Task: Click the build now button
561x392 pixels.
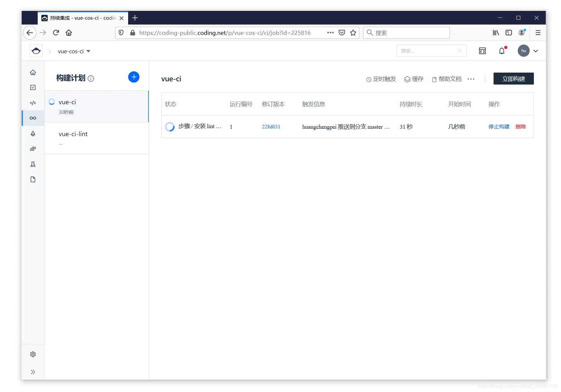Action: coord(514,79)
